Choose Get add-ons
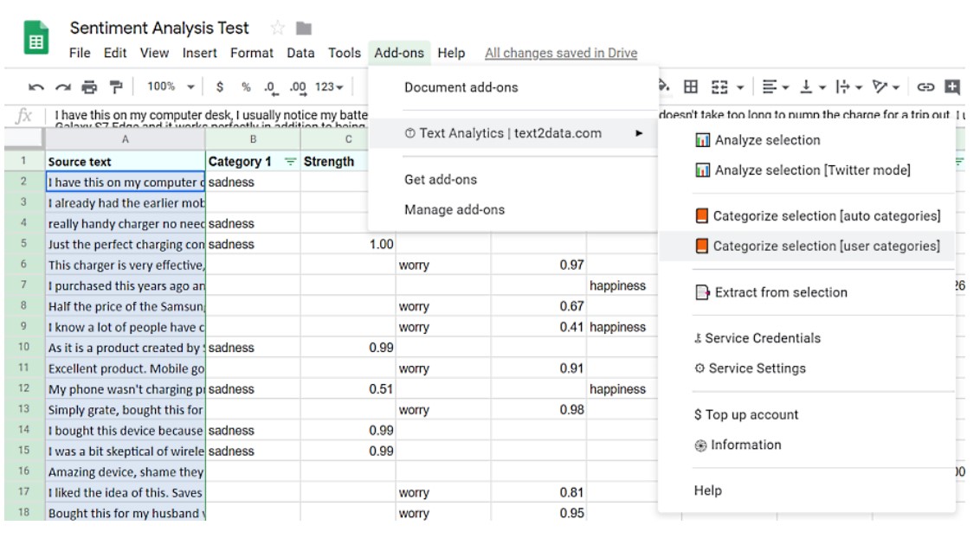980x538 pixels. click(x=441, y=180)
